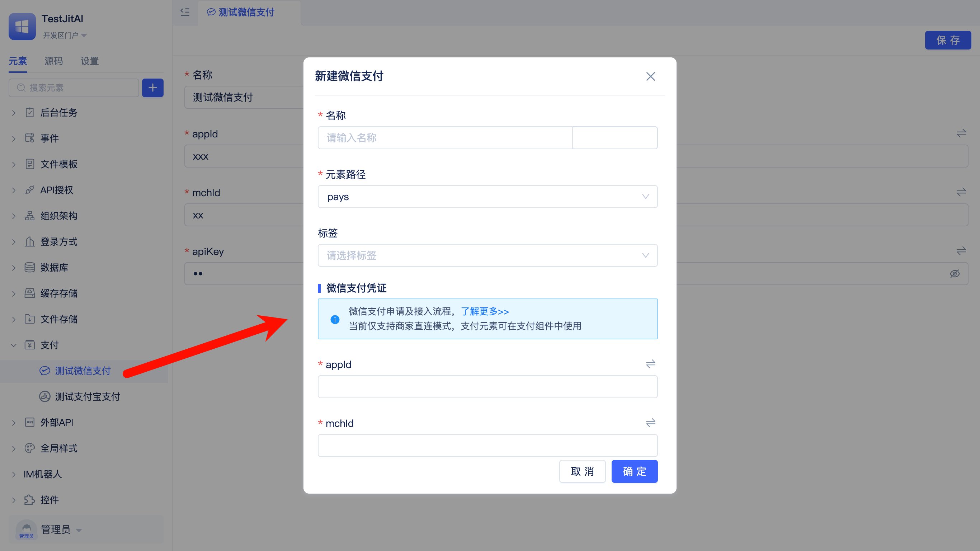Click the dialog mchId input field

(x=487, y=445)
